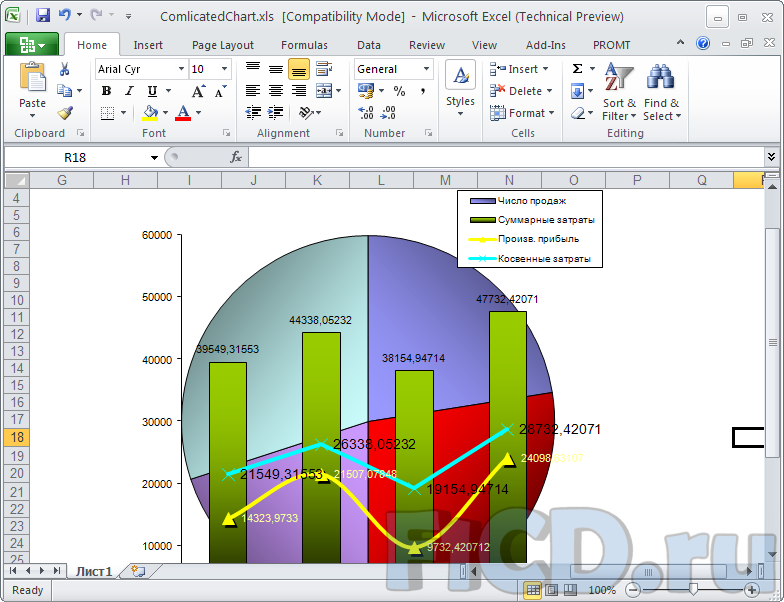Increase indent in Alignment group
The height and width of the screenshot is (602, 784).
pyautogui.click(x=276, y=113)
